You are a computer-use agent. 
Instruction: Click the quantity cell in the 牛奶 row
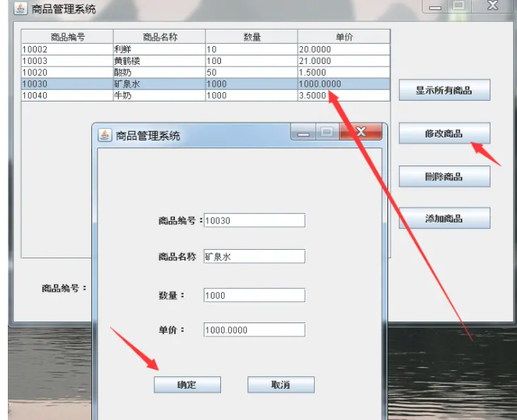click(x=252, y=95)
